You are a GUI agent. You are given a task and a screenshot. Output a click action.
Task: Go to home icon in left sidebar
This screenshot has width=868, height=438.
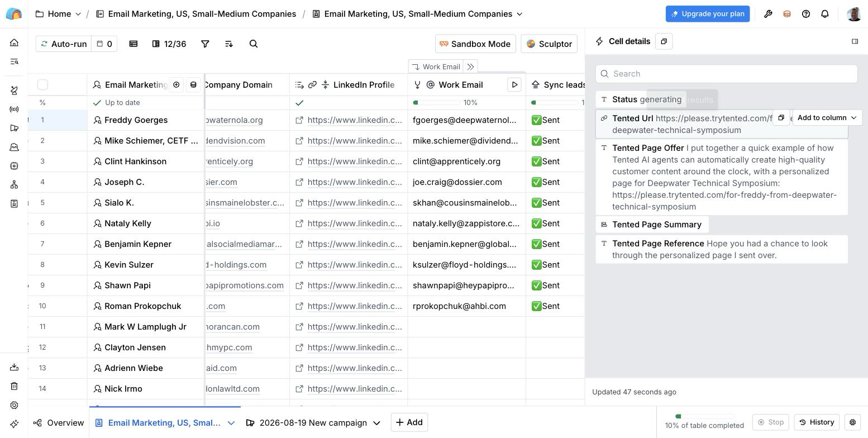[15, 42]
